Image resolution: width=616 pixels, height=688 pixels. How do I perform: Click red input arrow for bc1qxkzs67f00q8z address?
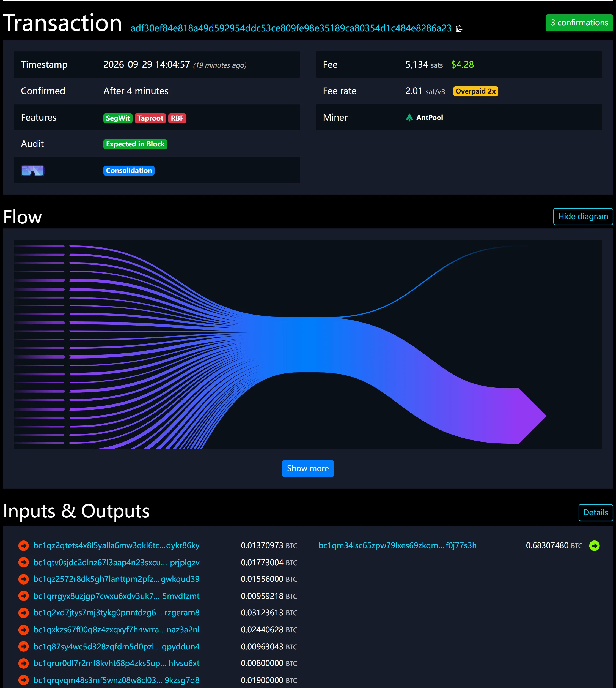point(23,629)
